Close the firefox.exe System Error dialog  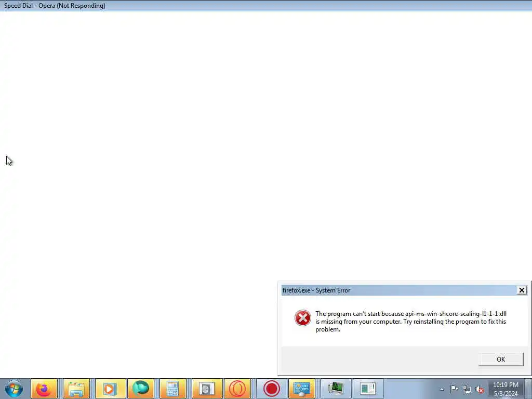point(522,290)
